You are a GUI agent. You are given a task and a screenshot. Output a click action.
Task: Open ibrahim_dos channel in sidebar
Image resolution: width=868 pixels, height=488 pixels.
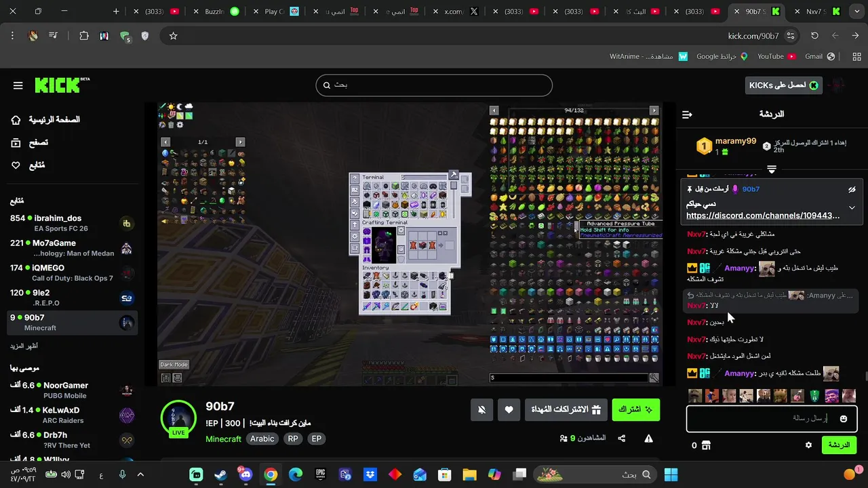[71, 223]
